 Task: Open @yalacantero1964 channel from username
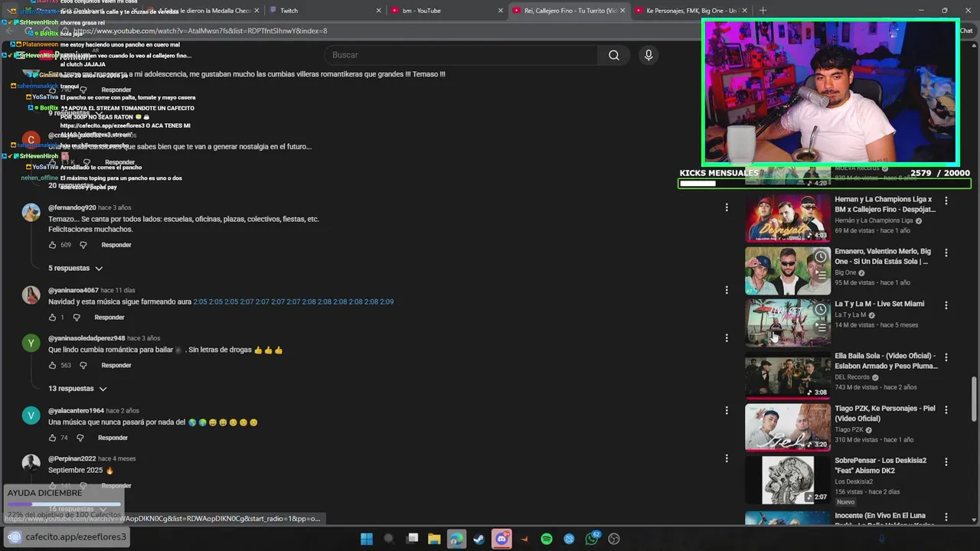tap(76, 411)
